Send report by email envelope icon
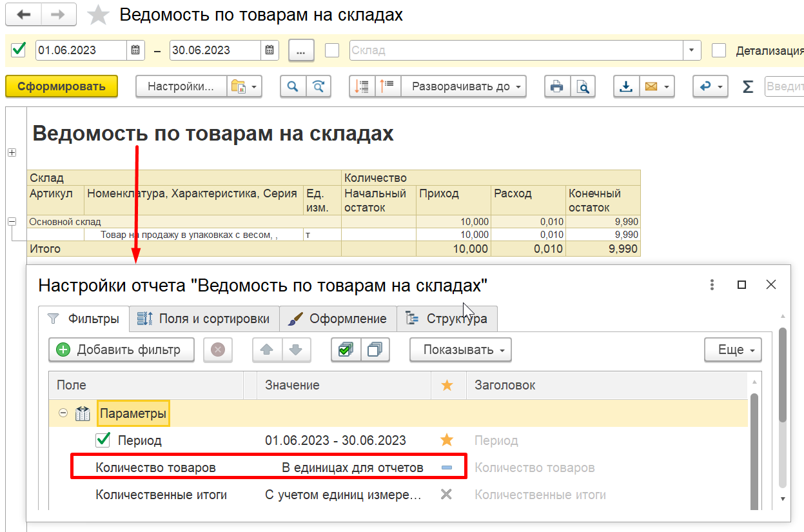 click(651, 86)
